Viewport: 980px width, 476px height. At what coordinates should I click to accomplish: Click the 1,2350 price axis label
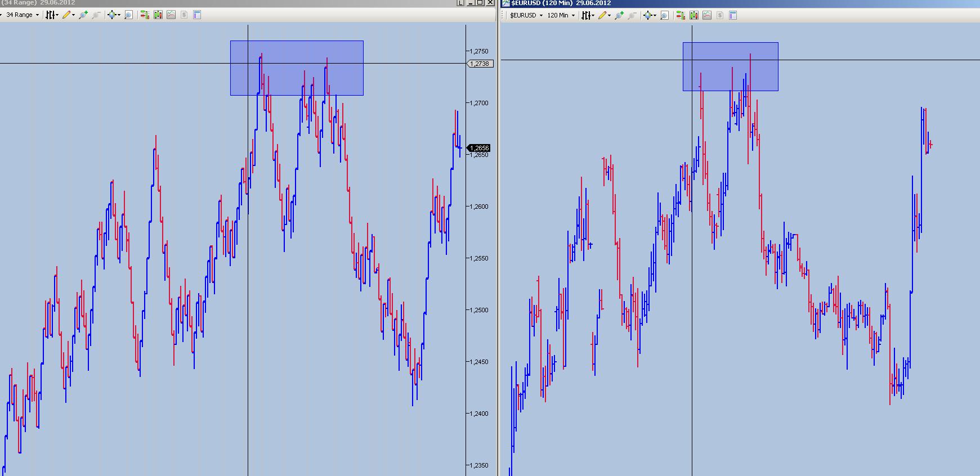(x=480, y=465)
